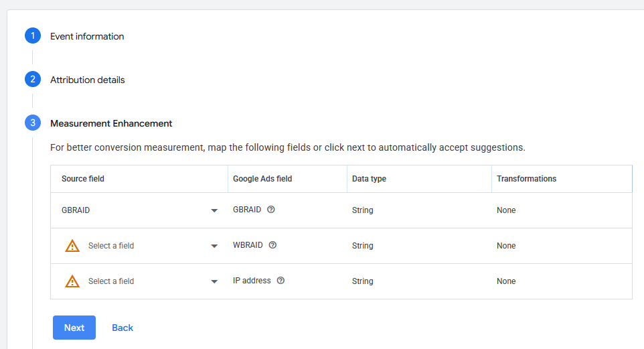
Task: Click step 1 circle icon
Action: tap(33, 36)
